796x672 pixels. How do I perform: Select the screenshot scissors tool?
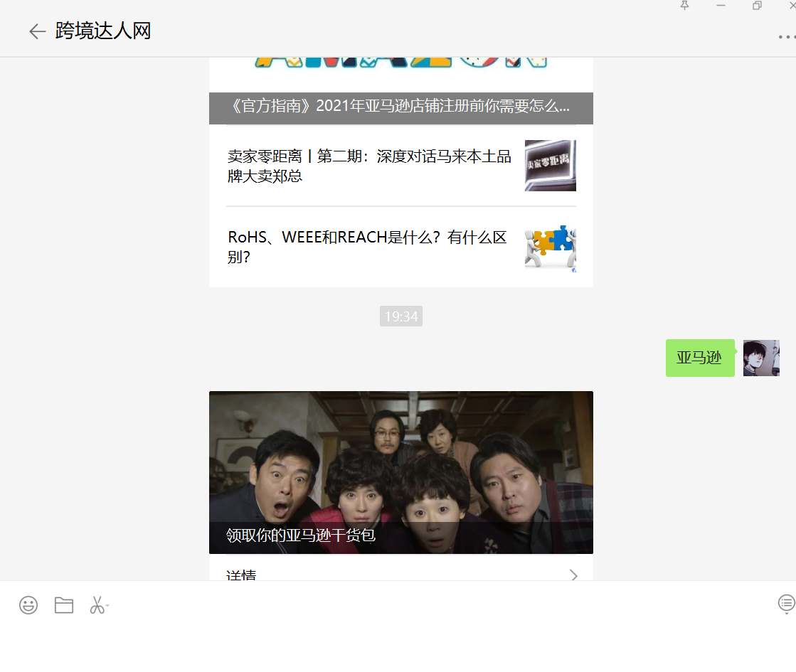click(97, 605)
